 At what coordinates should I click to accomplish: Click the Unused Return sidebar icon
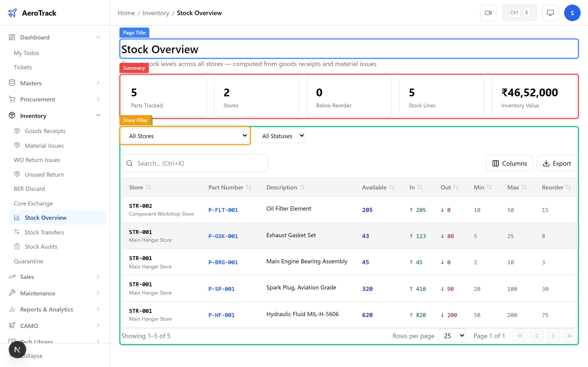[x=17, y=174]
